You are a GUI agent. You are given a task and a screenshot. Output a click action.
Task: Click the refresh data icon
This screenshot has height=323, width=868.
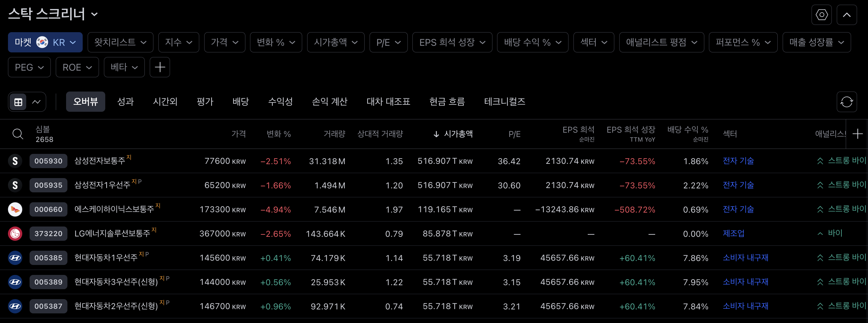846,101
